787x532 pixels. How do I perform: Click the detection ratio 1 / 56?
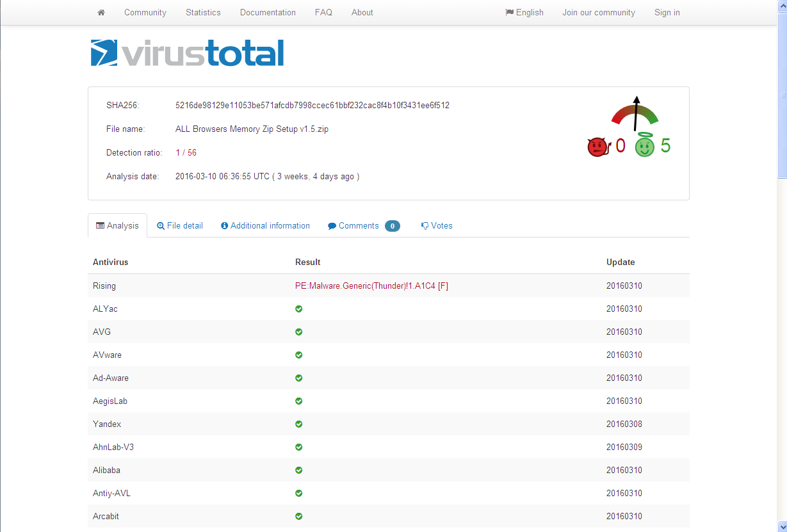tap(186, 152)
